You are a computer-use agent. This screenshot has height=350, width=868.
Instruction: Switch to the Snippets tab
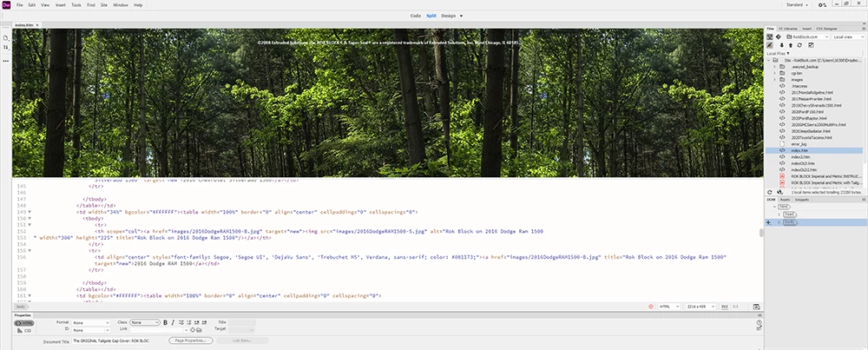[x=801, y=200]
